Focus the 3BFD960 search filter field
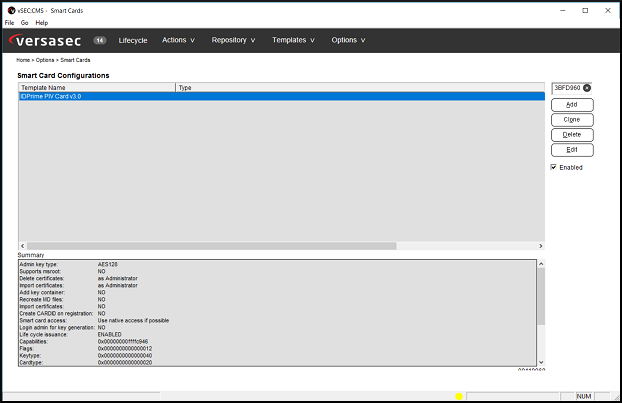The height and width of the screenshot is (403, 622). pos(567,88)
